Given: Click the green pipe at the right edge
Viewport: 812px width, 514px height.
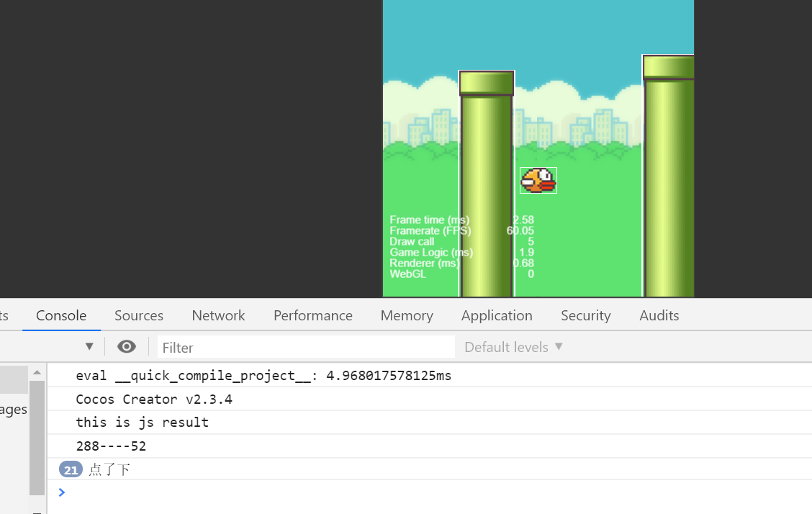Looking at the screenshot, I should [669, 176].
